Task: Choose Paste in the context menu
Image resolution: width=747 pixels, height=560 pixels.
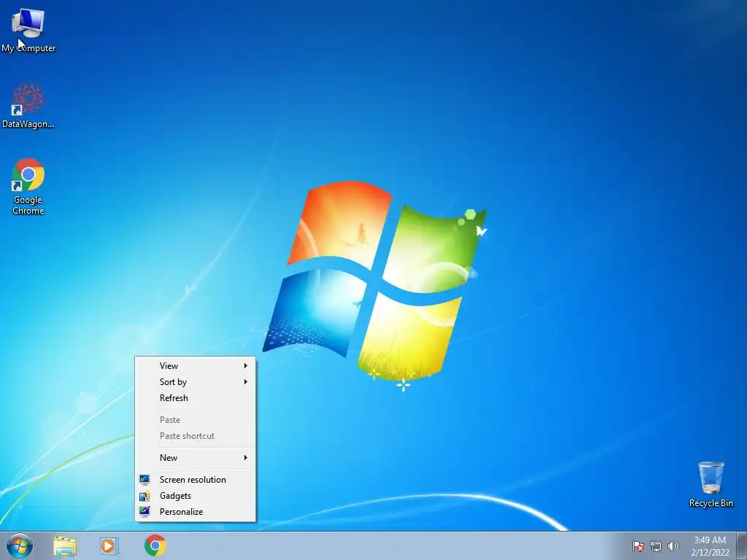Action: coord(196,420)
